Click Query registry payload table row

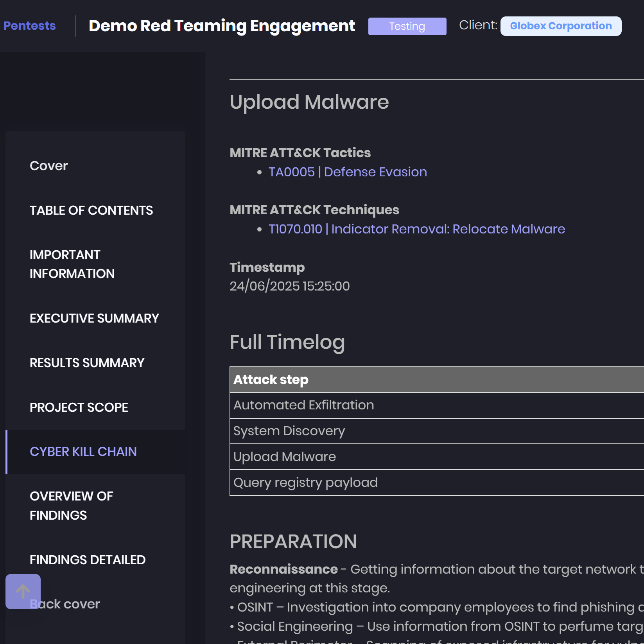tap(437, 483)
